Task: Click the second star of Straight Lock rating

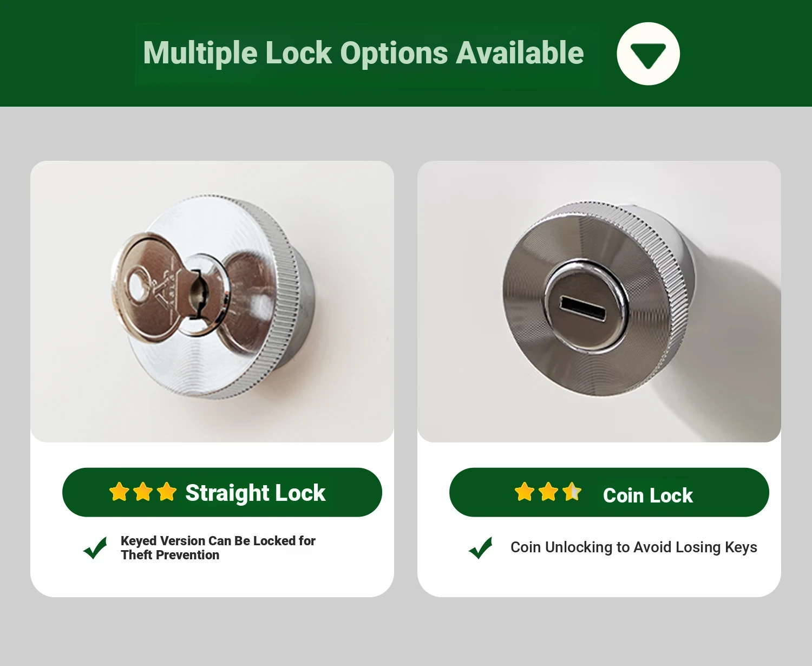Action: 143,492
